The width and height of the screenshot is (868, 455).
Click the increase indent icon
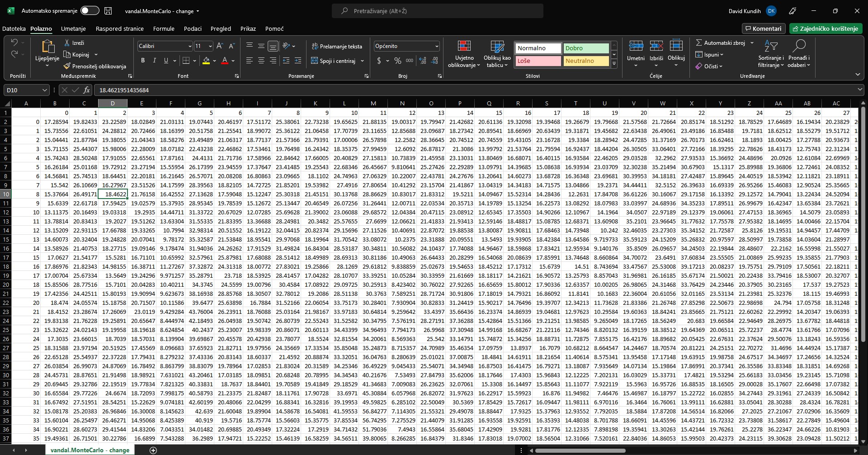coord(297,61)
